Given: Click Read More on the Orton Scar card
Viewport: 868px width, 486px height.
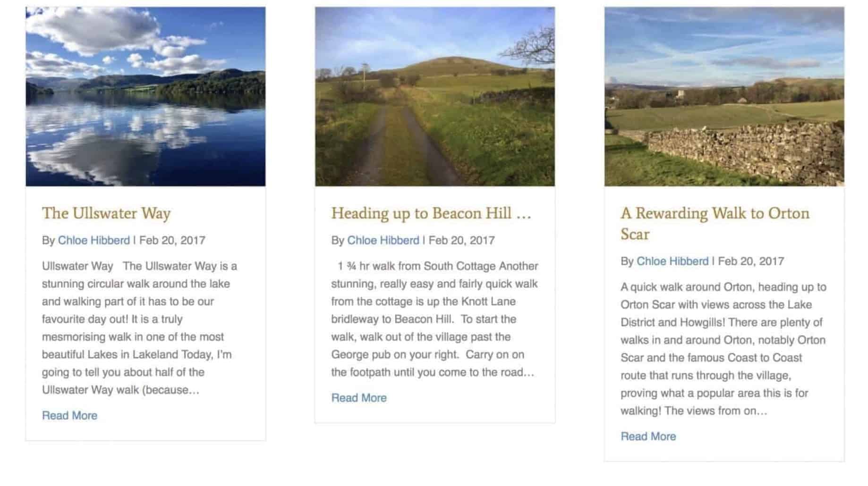Looking at the screenshot, I should pos(648,436).
